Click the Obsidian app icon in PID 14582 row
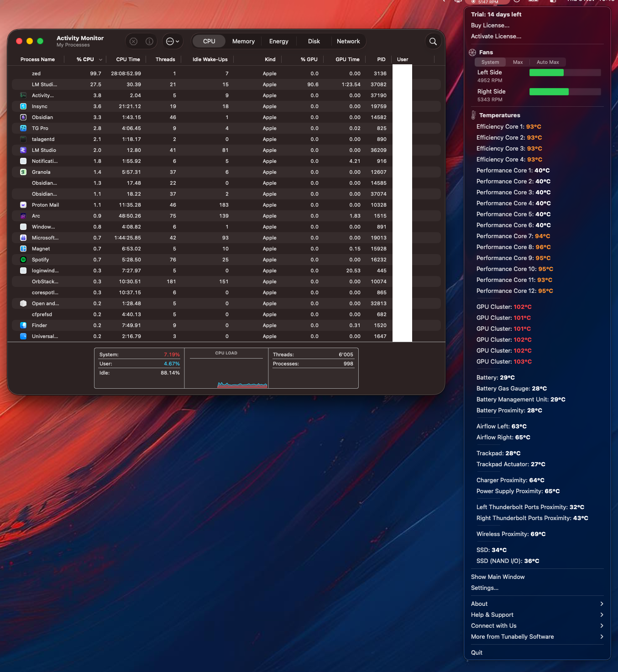The image size is (618, 672). (x=23, y=117)
